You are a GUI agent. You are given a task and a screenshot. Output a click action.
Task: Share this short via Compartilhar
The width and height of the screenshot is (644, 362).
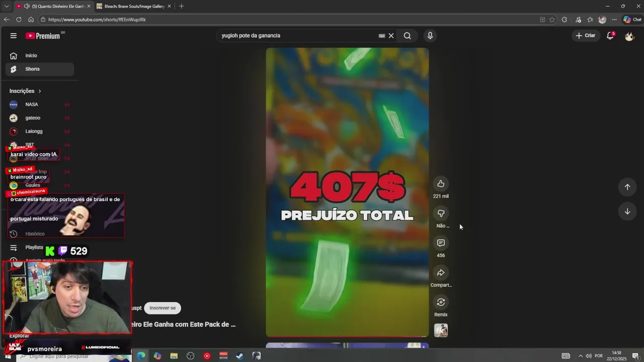tap(441, 273)
